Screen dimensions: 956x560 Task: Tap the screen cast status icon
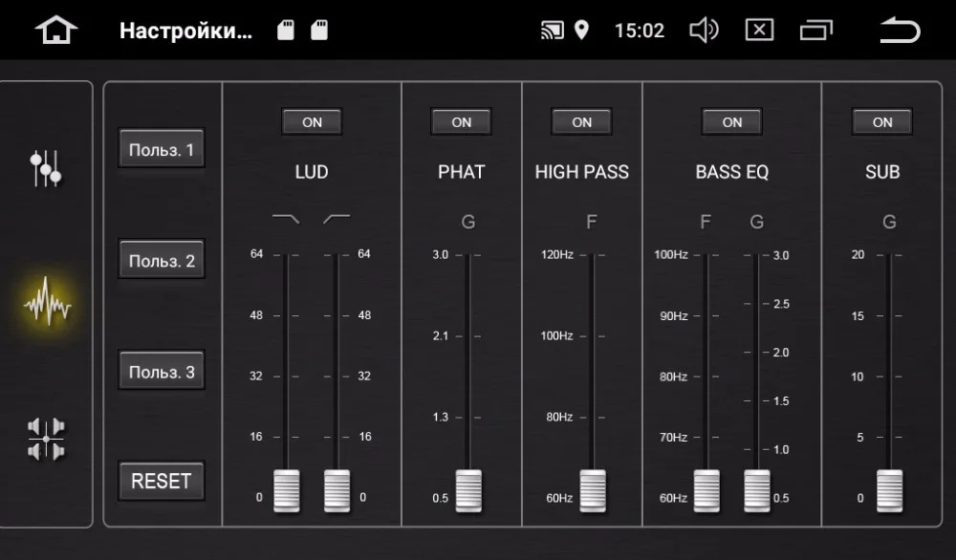click(x=553, y=30)
